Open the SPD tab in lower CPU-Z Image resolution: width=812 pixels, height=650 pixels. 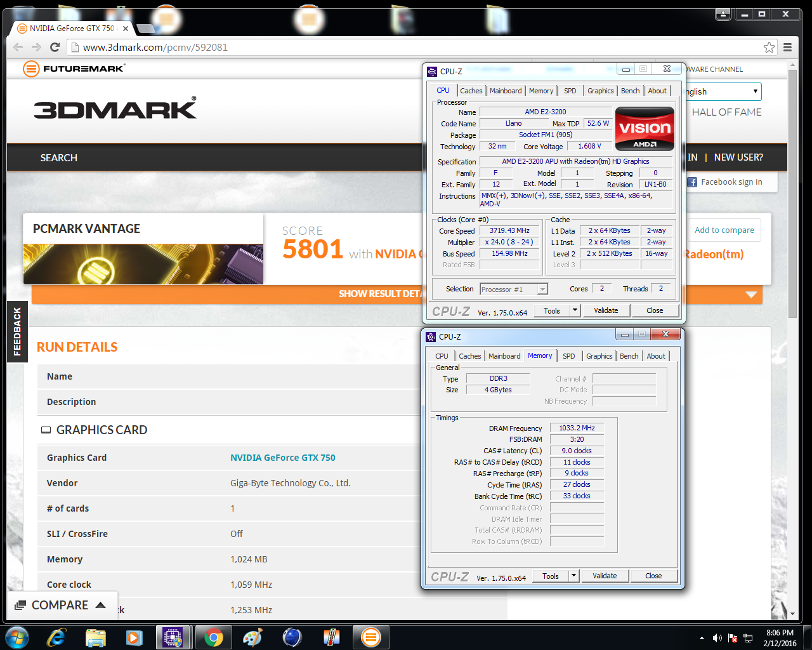(x=569, y=356)
